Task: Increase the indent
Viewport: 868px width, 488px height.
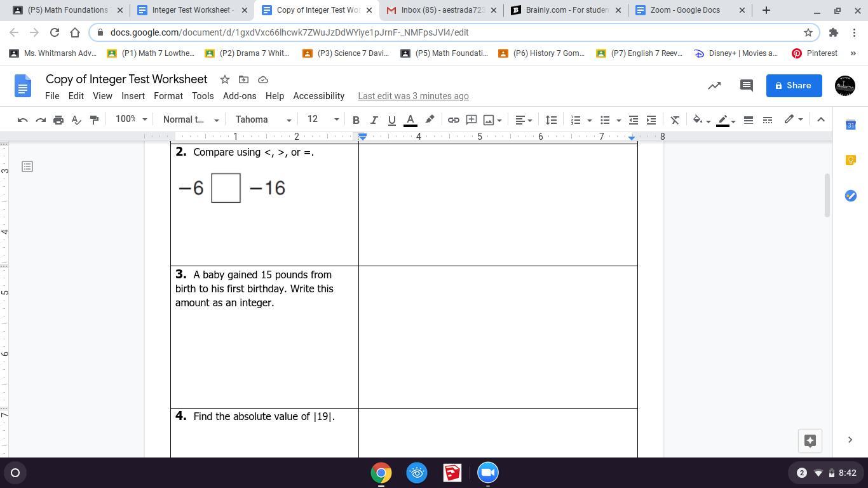Action: (651, 119)
